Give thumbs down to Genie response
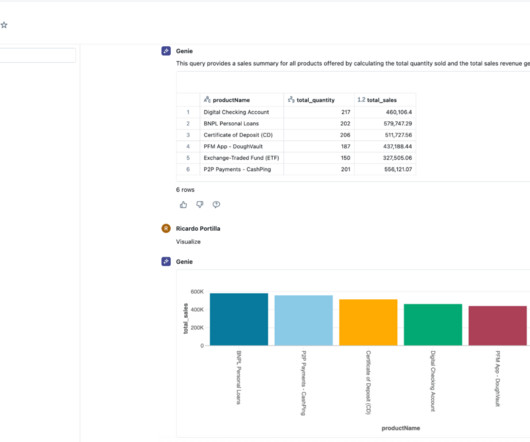Image resolution: width=530 pixels, height=442 pixels. point(200,204)
